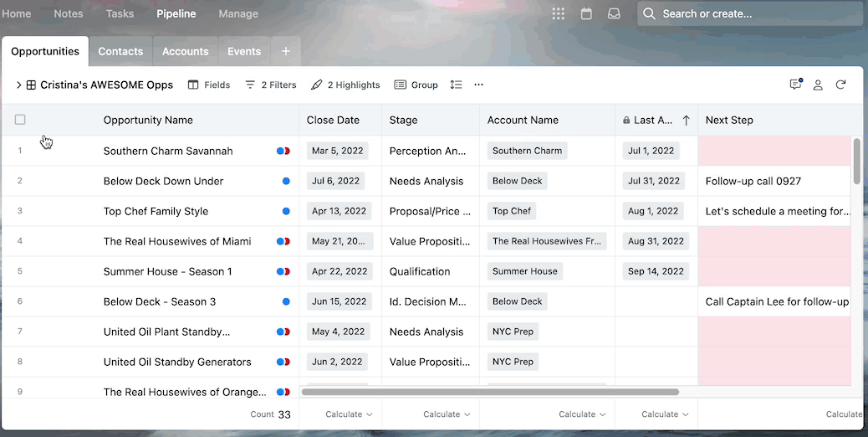Select the Opportunities tab

[45, 51]
